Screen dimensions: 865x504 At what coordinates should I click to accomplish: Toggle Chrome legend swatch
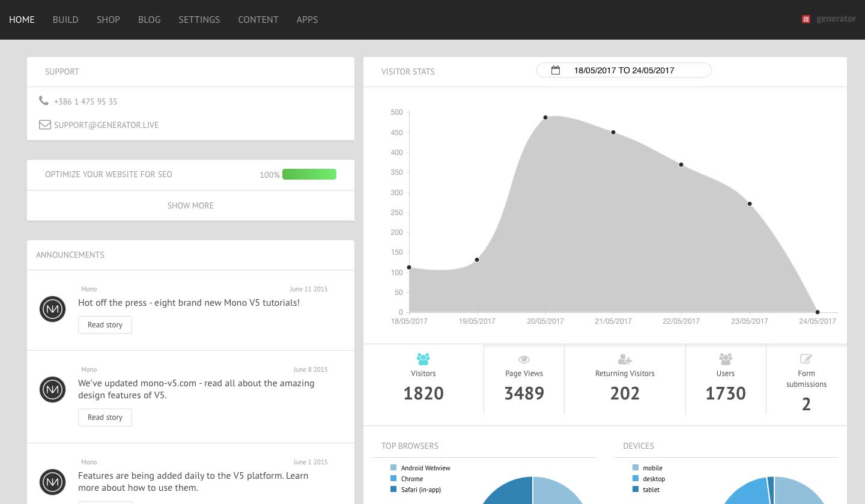point(393,479)
